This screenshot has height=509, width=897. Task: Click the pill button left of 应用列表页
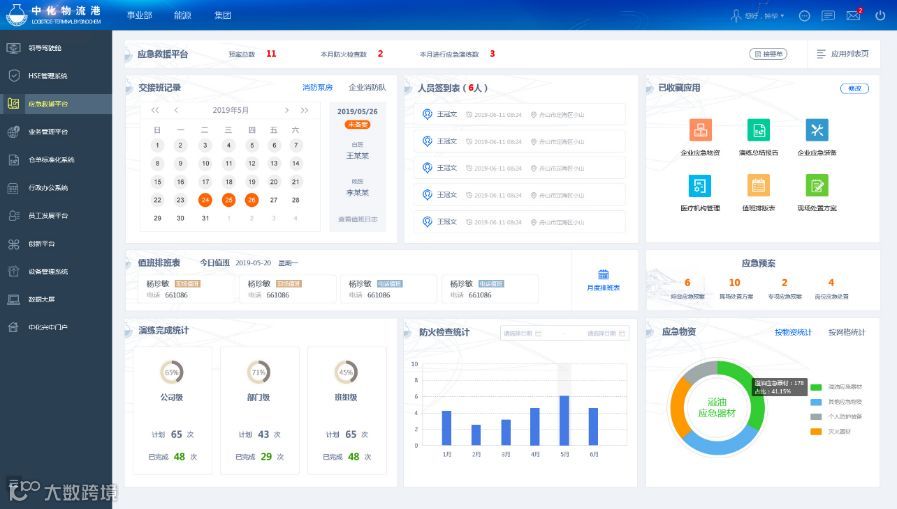pos(768,54)
